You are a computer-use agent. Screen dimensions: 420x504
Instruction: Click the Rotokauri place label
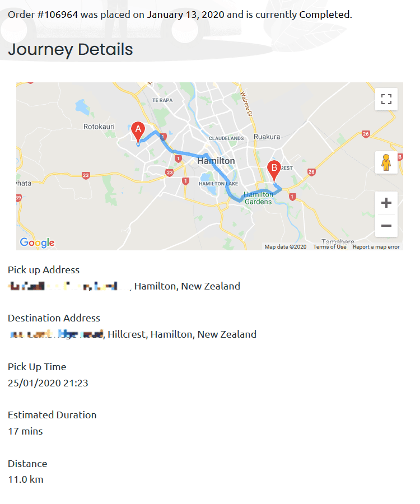99,127
